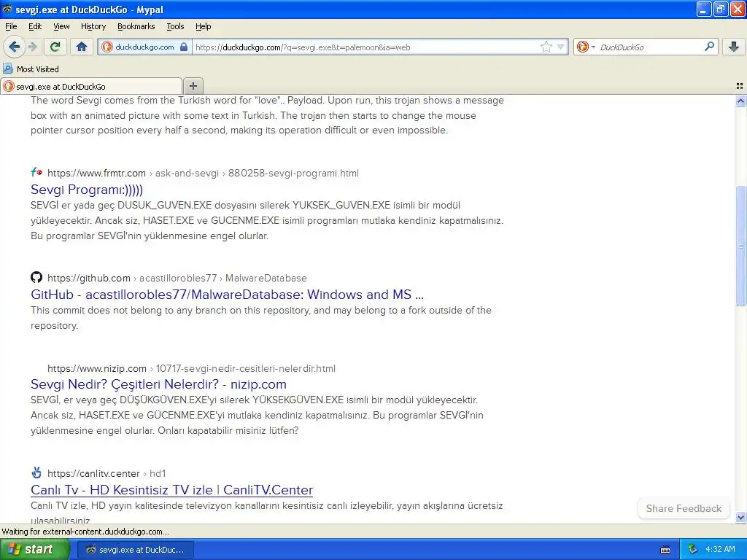Open the Most Visited bookmarks folder

click(31, 69)
